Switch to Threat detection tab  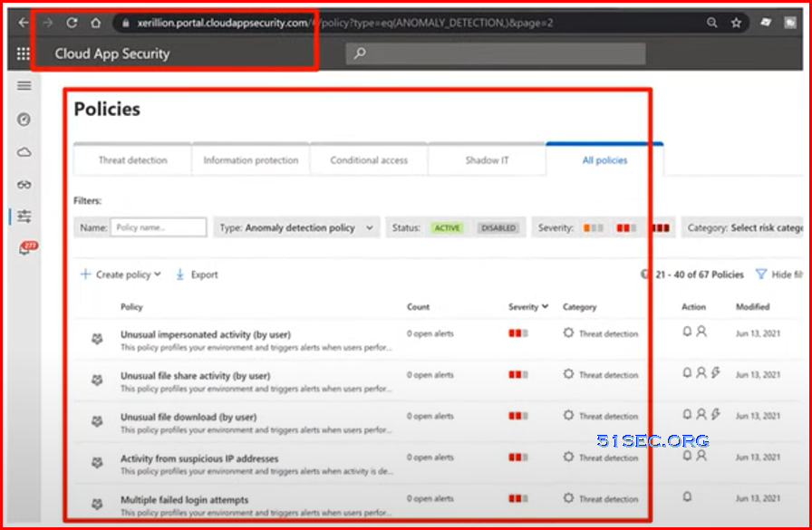pyautogui.click(x=132, y=160)
